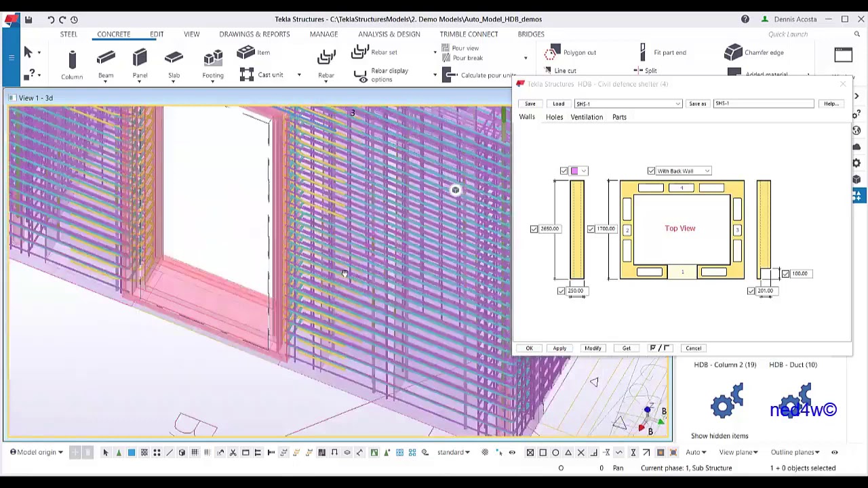The width and height of the screenshot is (868, 488).
Task: Click the dialog's Cancel button
Action: tap(693, 348)
